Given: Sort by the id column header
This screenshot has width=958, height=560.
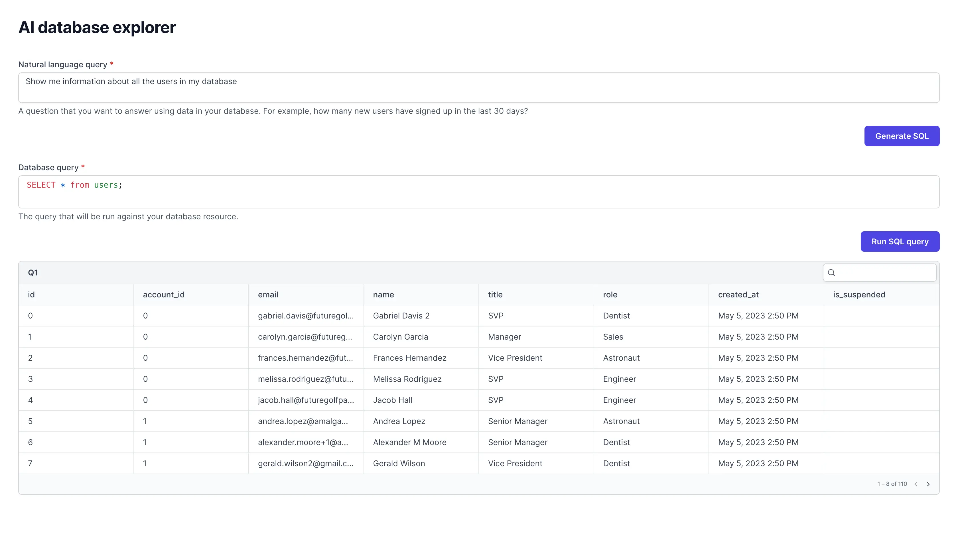Looking at the screenshot, I should [x=76, y=295].
